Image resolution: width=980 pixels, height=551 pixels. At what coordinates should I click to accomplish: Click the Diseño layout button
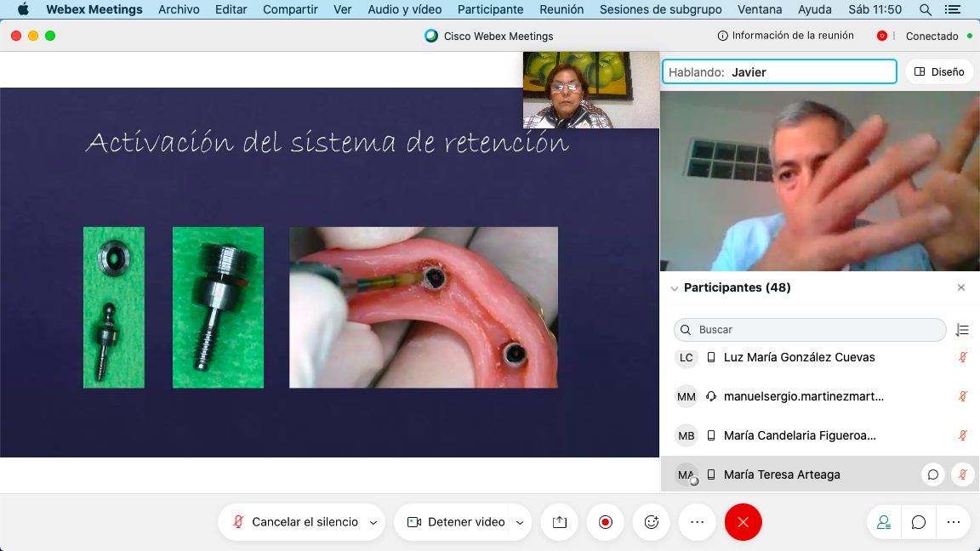point(939,71)
